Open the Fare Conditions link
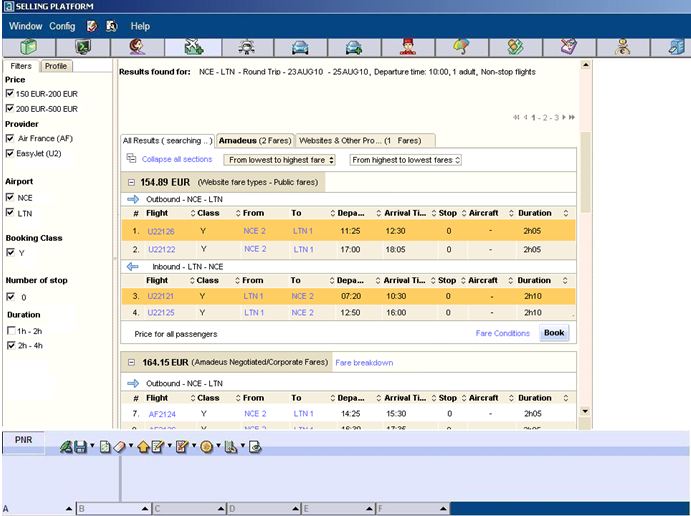 click(502, 333)
